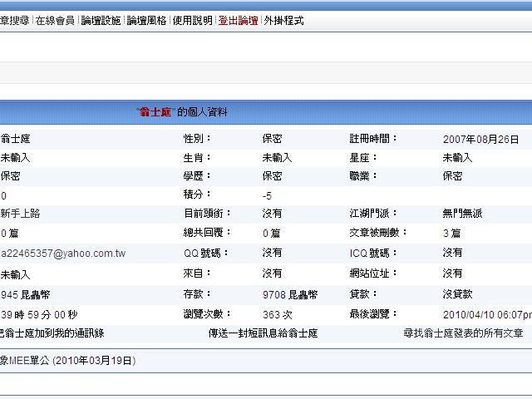Click 登出論壇 to log out
This screenshot has width=532, height=399.
238,21
